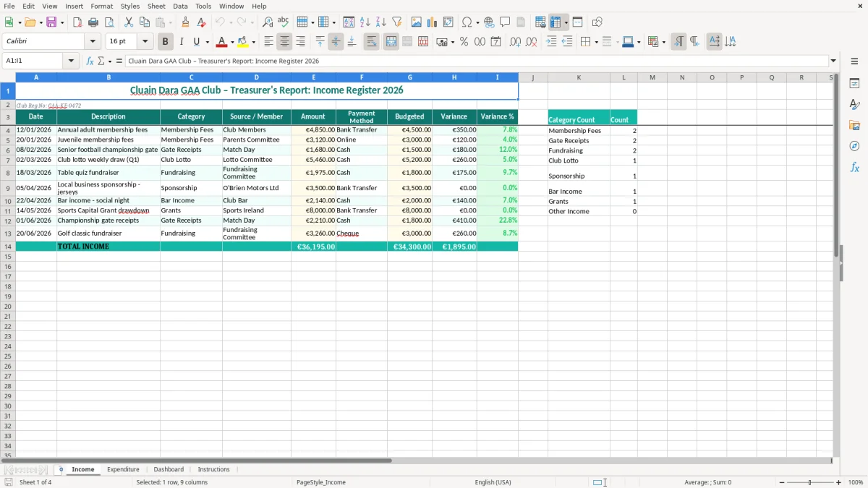Expand the Name Box dropdown
This screenshot has height=488, width=868.
coord(71,61)
